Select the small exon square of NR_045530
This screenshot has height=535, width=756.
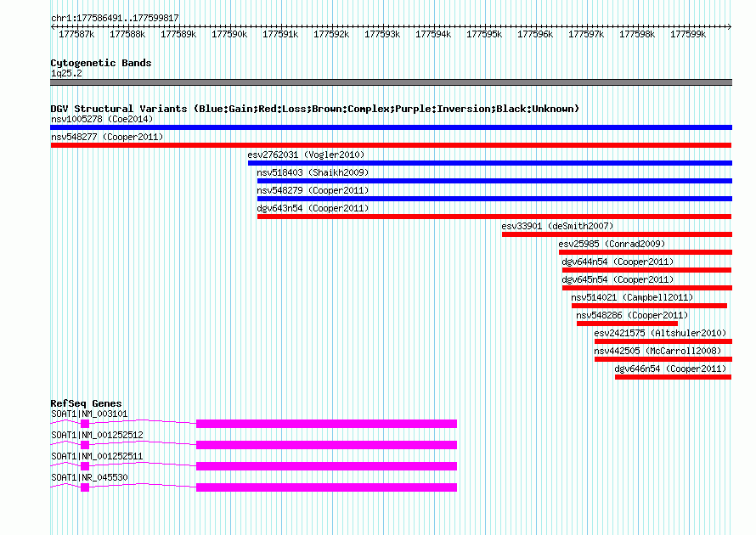click(85, 487)
